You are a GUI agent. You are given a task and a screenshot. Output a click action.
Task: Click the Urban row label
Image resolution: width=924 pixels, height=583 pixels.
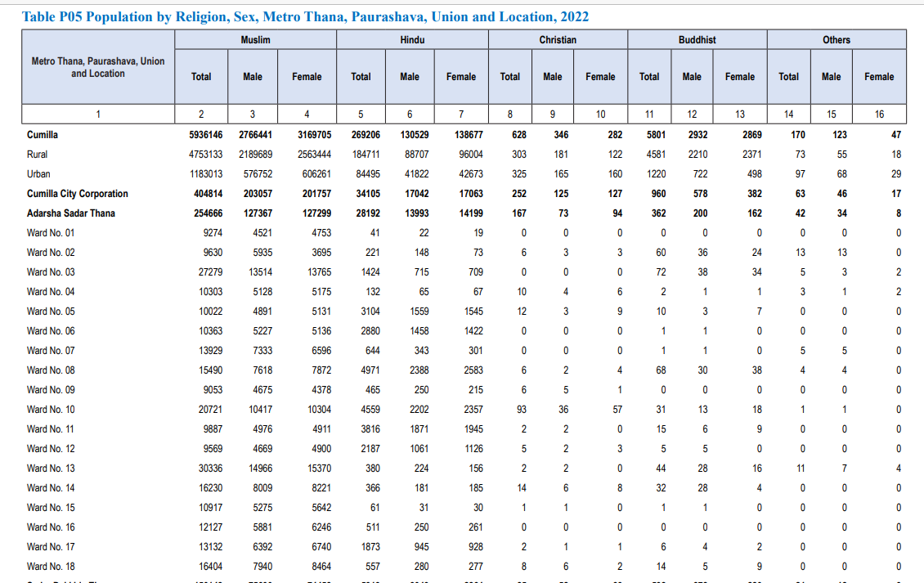[x=38, y=174]
